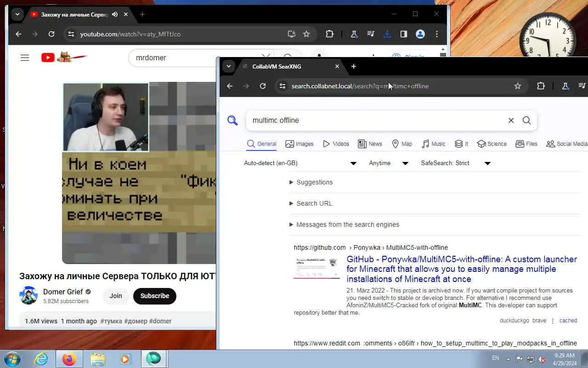Open Chrome Labs flask in the SearXNG window

pyautogui.click(x=565, y=86)
